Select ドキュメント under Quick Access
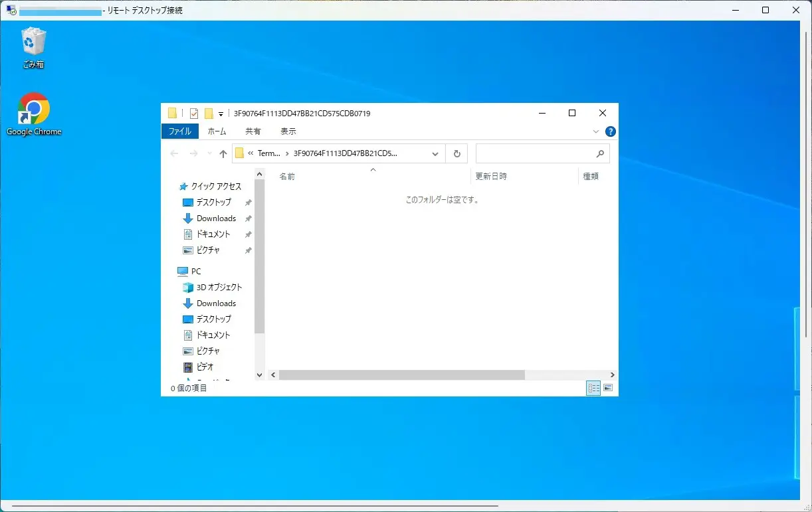The image size is (812, 512). (213, 234)
